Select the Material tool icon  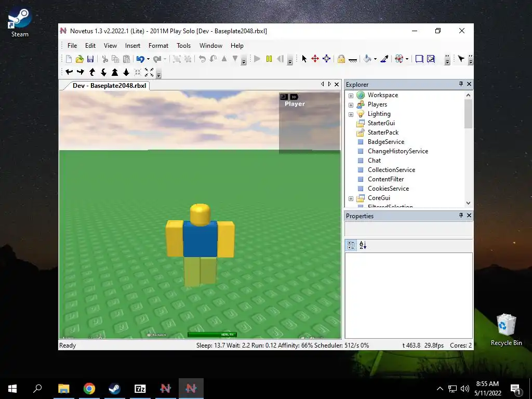click(x=400, y=59)
